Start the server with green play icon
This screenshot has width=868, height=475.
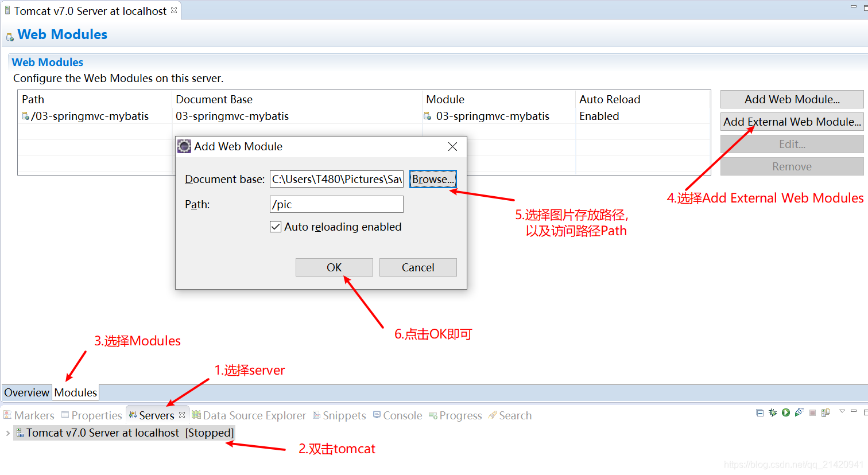pos(786,412)
